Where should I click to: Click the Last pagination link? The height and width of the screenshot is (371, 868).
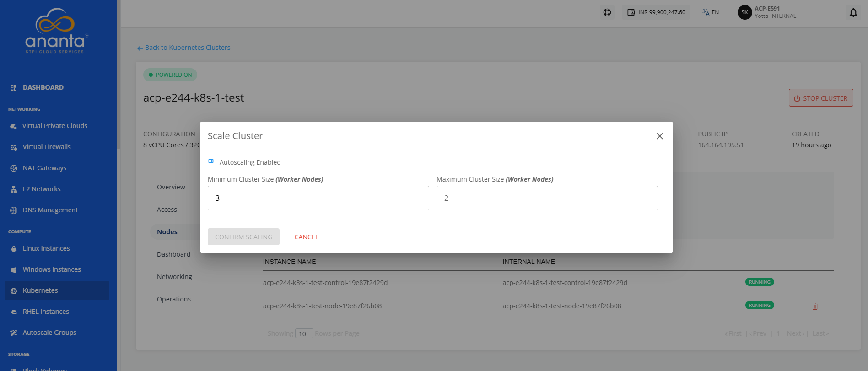[x=820, y=333]
